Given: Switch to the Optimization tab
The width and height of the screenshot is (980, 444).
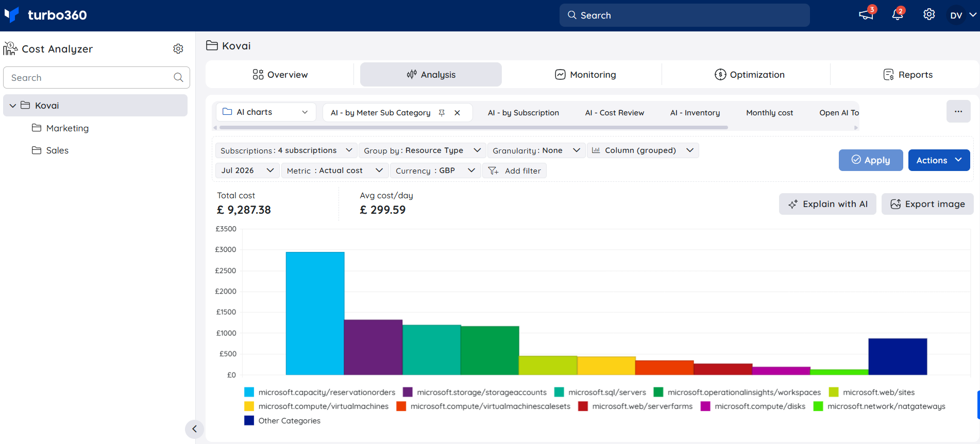Looking at the screenshot, I should [x=750, y=75].
